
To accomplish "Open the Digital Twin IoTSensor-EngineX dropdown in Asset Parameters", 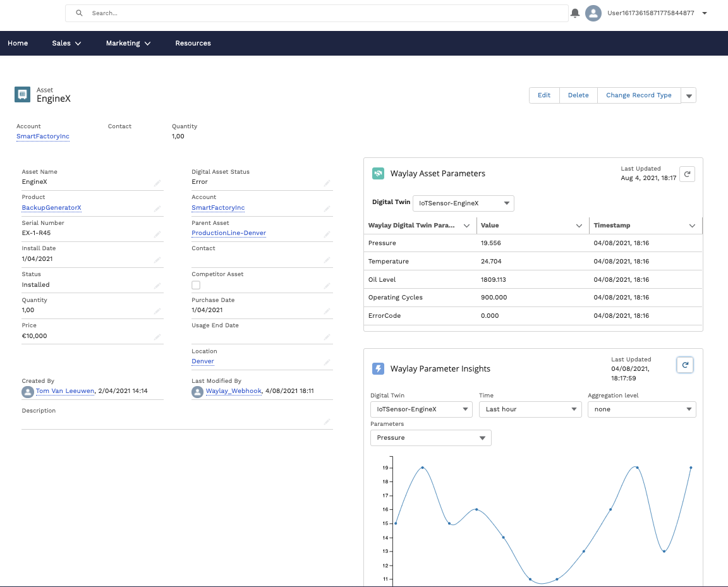I will coord(463,203).
